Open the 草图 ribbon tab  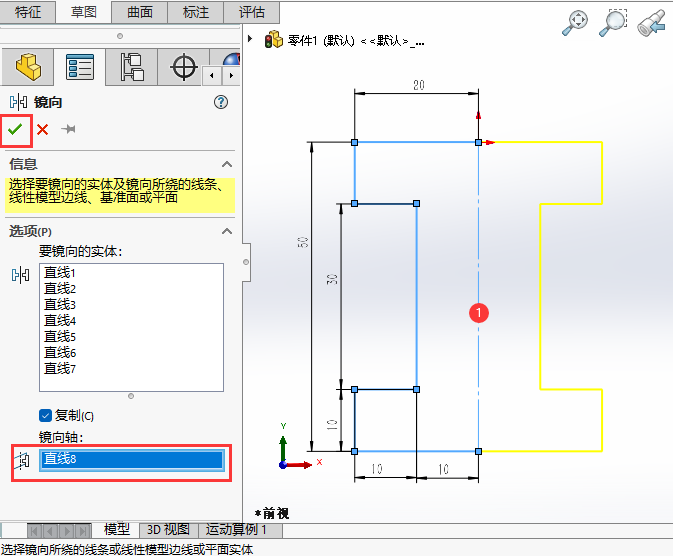click(83, 12)
